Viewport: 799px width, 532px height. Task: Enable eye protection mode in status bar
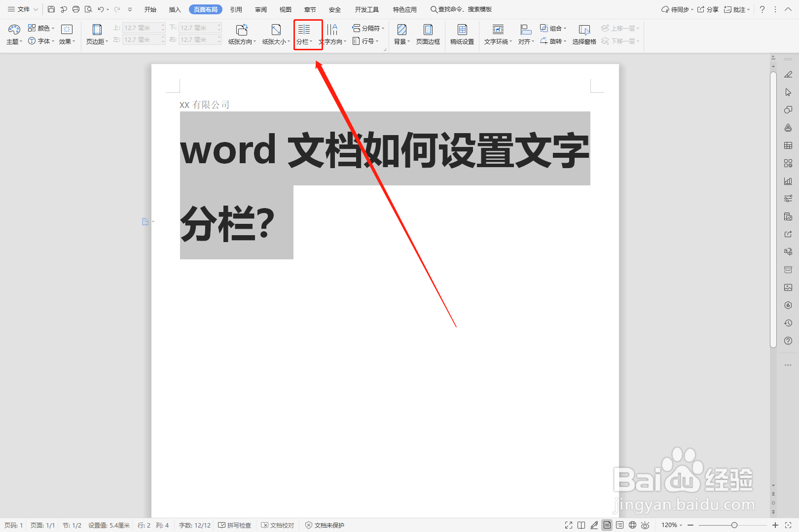click(646, 525)
